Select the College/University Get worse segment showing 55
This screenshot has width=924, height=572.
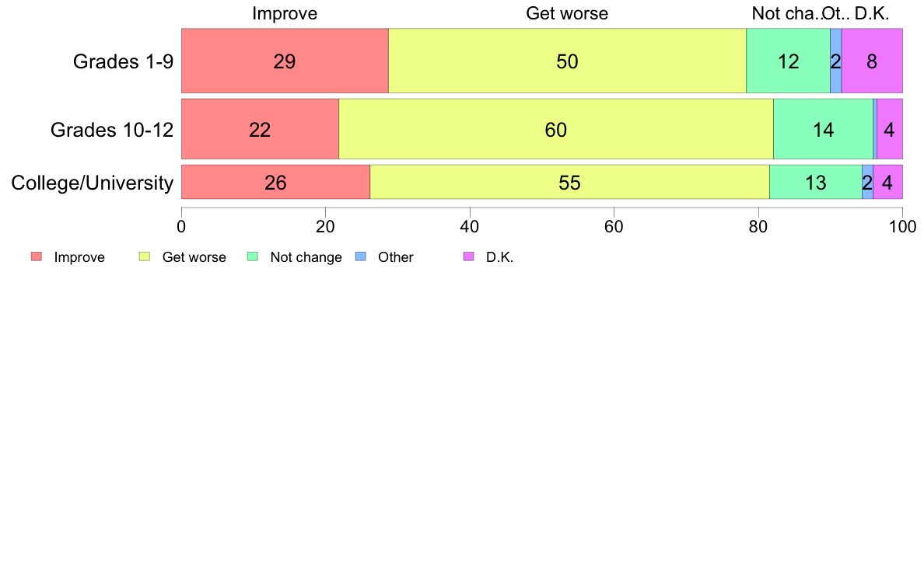pyautogui.click(x=570, y=182)
